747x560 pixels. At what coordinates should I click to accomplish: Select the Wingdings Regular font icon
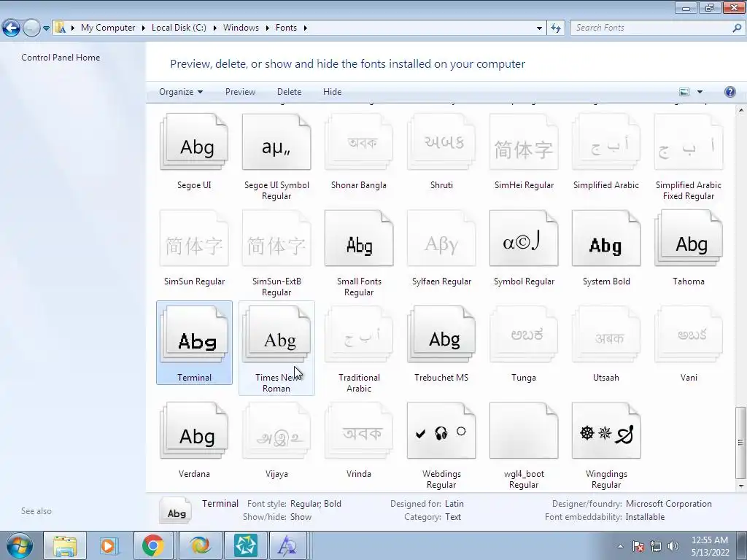pyautogui.click(x=606, y=430)
